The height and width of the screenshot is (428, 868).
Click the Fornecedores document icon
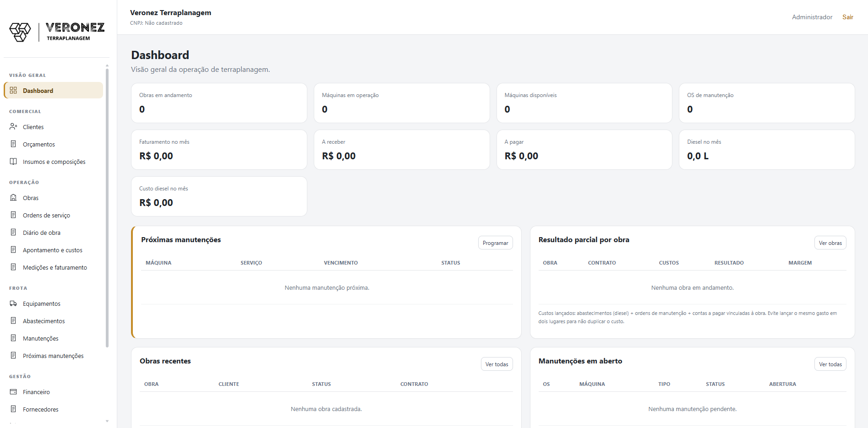[13, 409]
